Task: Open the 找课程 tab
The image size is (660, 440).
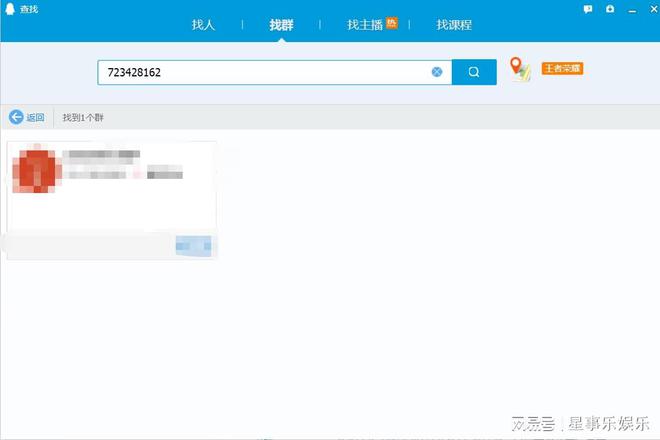Action: (454, 25)
